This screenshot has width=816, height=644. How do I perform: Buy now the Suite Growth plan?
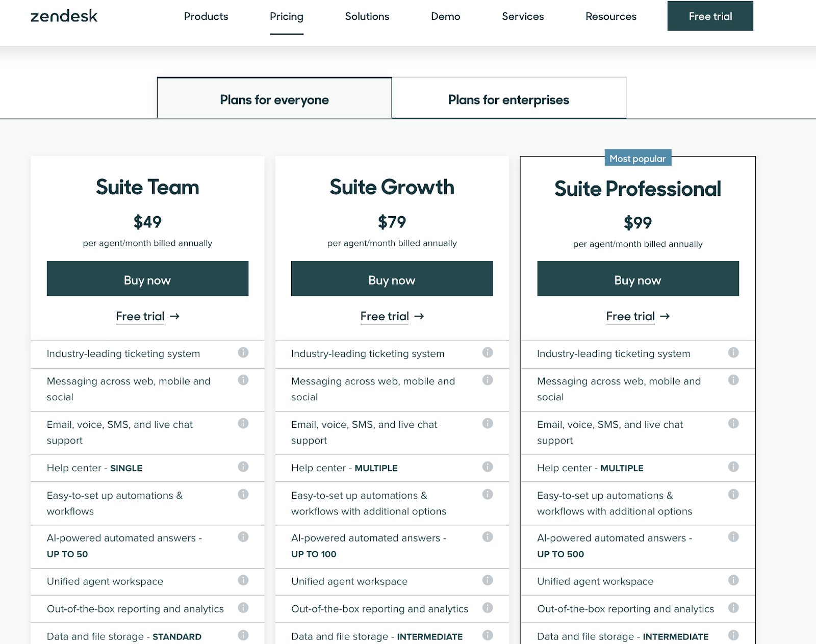tap(392, 279)
